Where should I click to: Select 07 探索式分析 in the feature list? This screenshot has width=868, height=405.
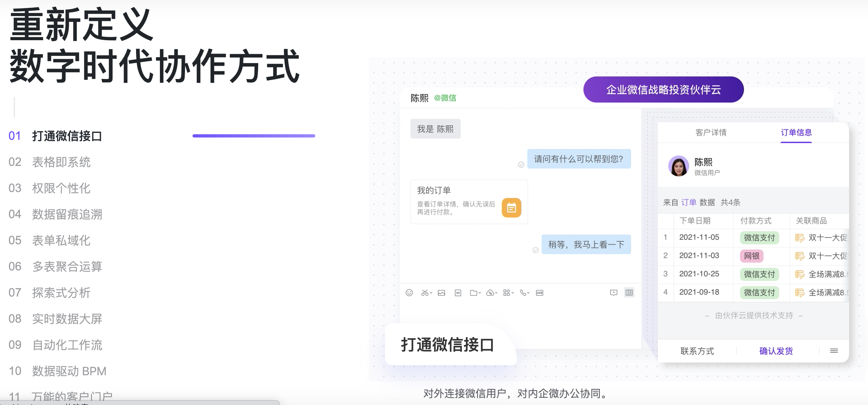coord(50,293)
